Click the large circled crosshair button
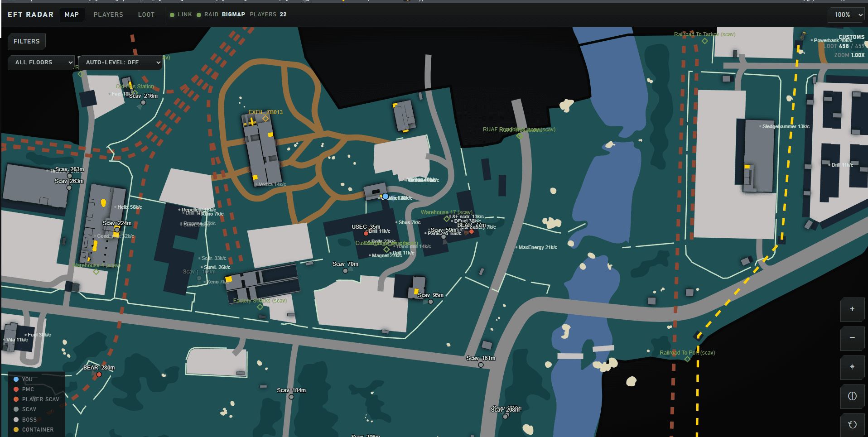The image size is (868, 437). (852, 396)
